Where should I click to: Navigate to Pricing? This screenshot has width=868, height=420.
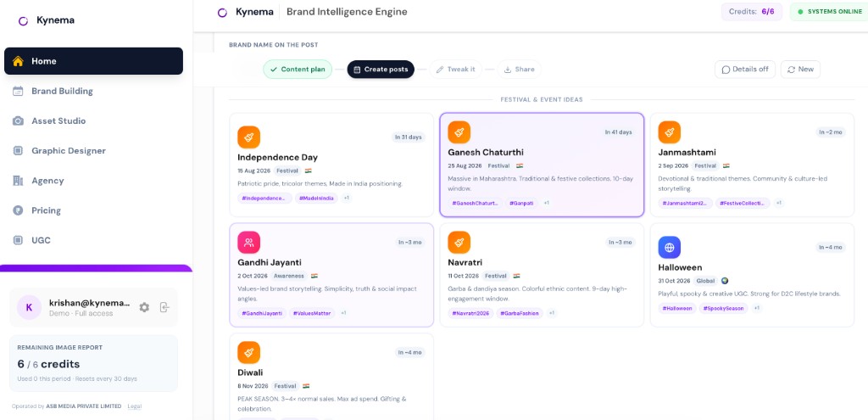tap(93, 210)
